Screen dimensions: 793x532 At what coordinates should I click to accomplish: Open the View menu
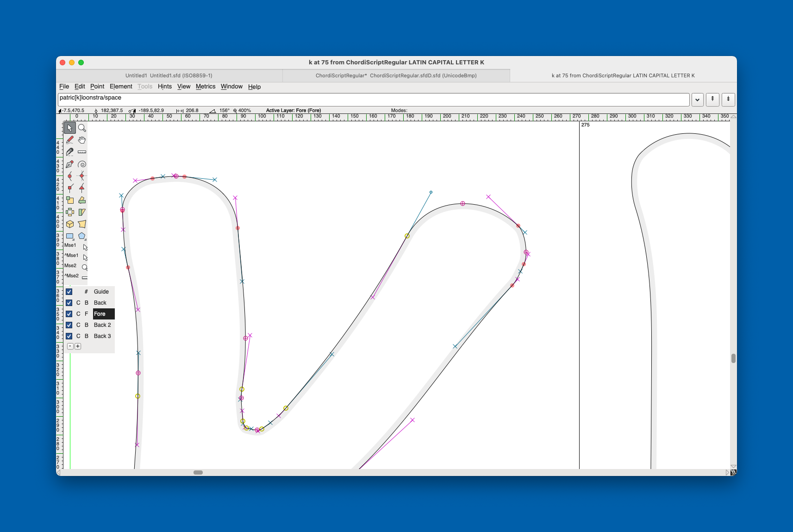tap(184, 87)
